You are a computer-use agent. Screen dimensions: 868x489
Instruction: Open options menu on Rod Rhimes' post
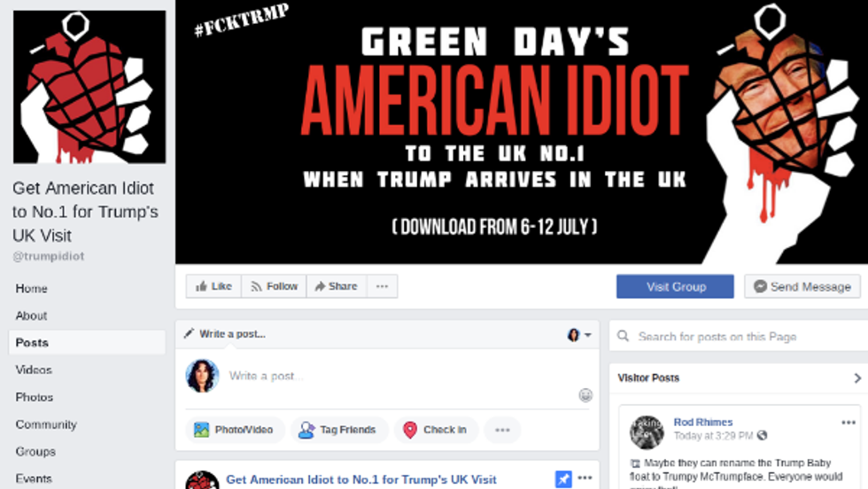[x=849, y=423]
